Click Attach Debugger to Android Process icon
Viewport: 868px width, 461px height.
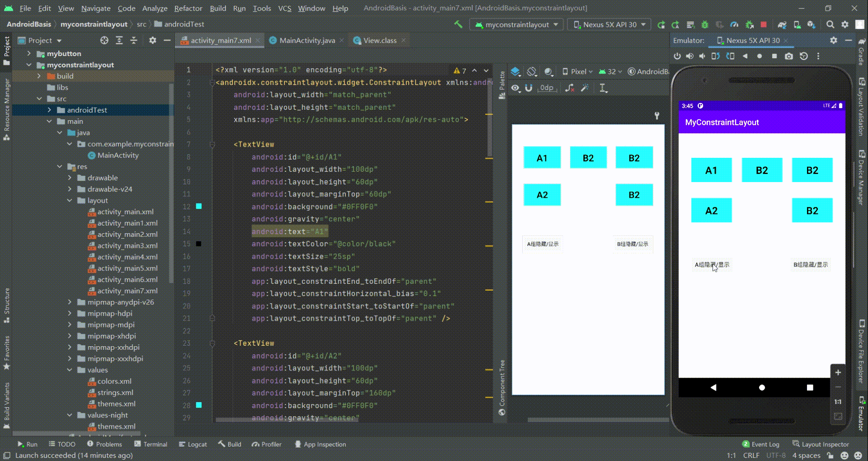pyautogui.click(x=749, y=25)
